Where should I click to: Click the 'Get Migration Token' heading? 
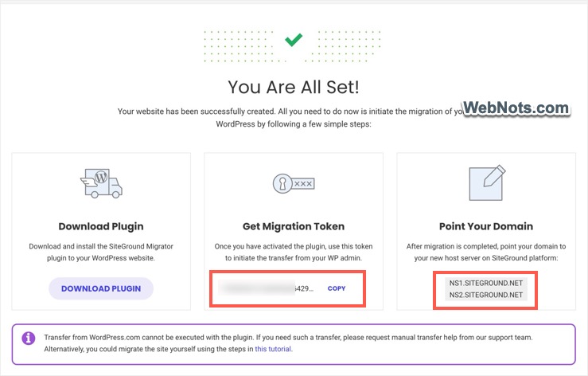click(x=293, y=226)
